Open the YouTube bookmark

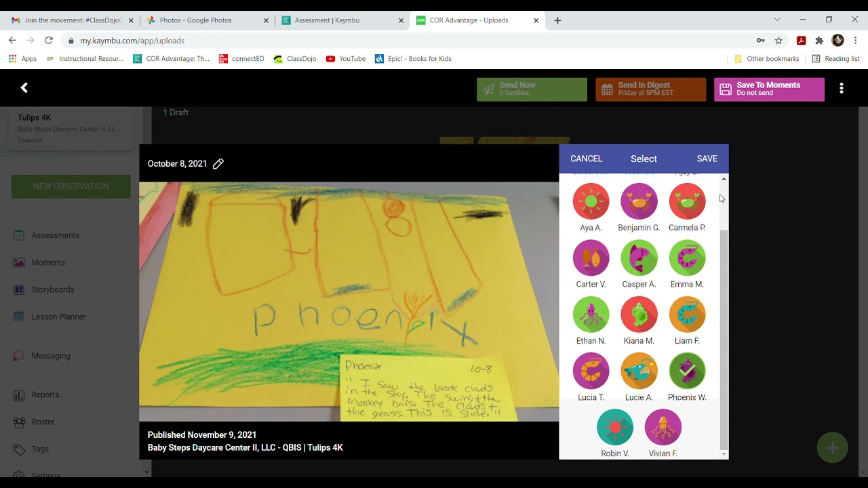point(346,59)
